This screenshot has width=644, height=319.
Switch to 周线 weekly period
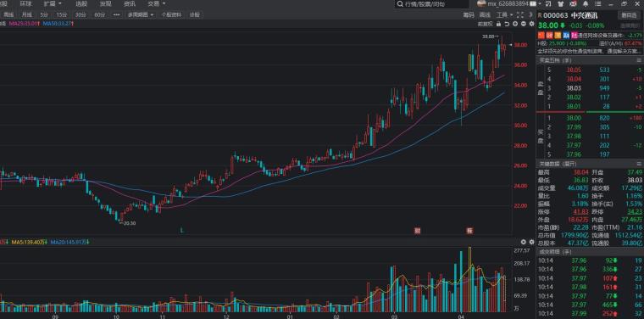tap(8, 14)
